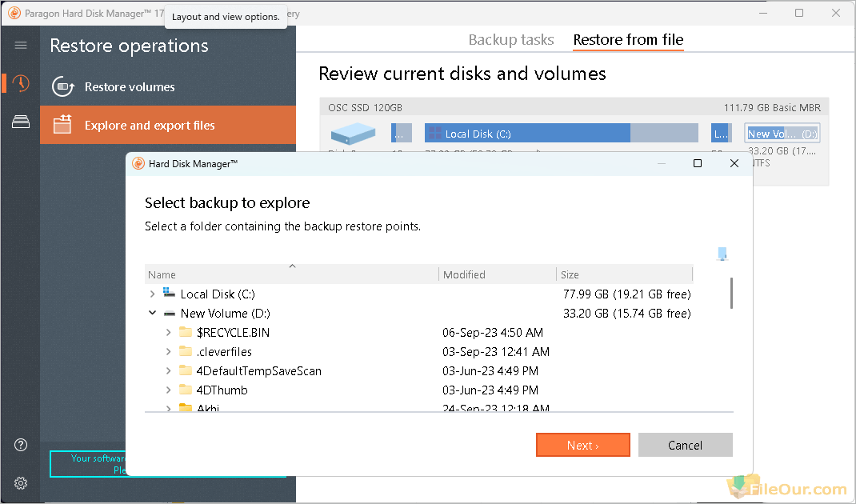Open the Disks and Volumes sidebar icon
The width and height of the screenshot is (856, 504).
point(21,122)
